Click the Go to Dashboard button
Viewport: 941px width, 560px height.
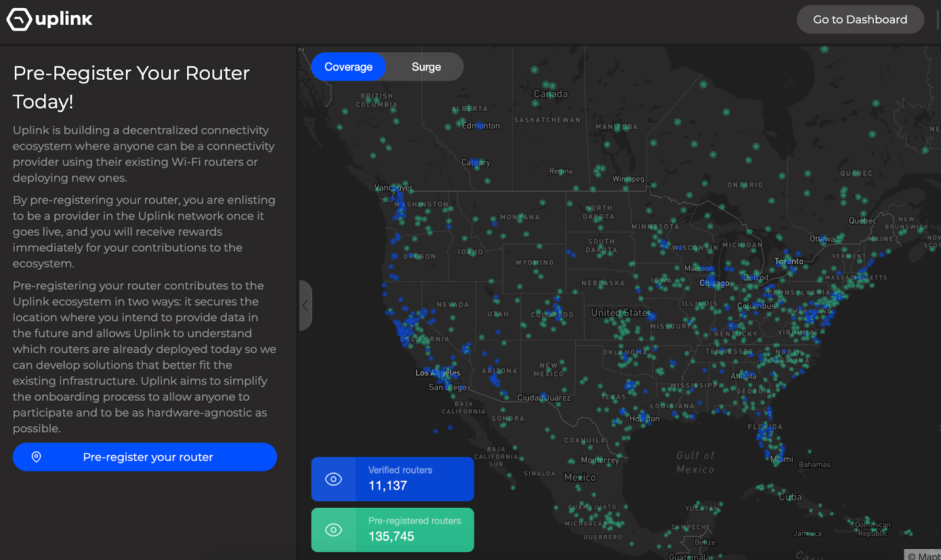tap(860, 19)
